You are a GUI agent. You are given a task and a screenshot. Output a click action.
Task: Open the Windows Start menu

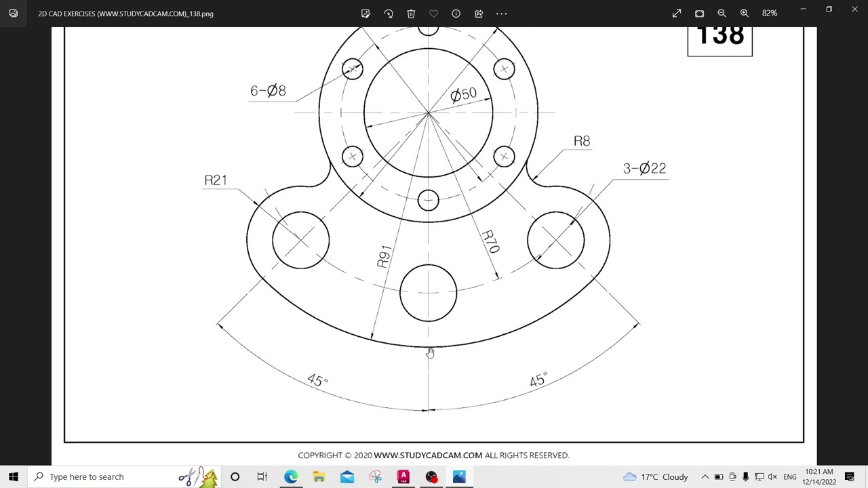click(x=14, y=476)
